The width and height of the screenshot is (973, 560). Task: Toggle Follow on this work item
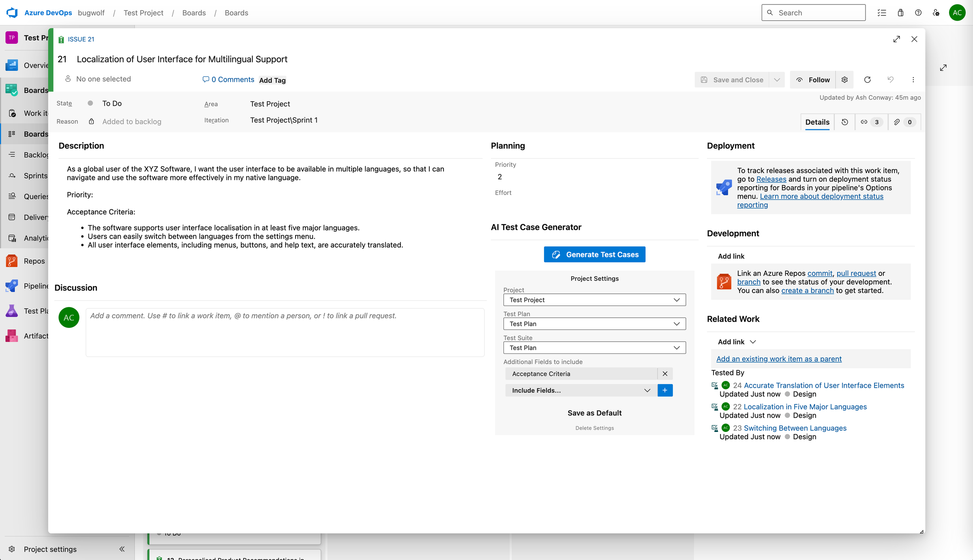813,79
